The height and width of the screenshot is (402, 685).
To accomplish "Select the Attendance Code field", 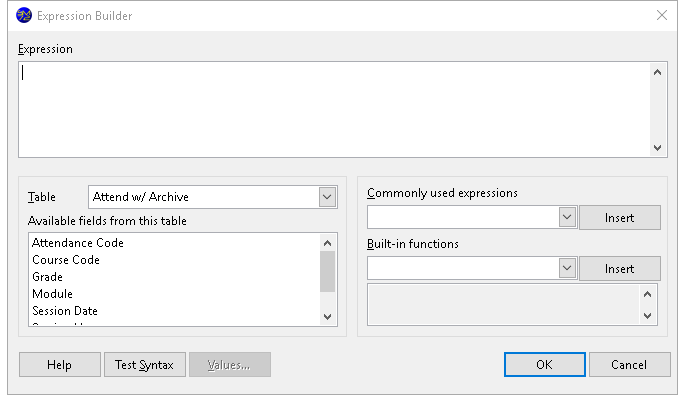I will tap(78, 243).
